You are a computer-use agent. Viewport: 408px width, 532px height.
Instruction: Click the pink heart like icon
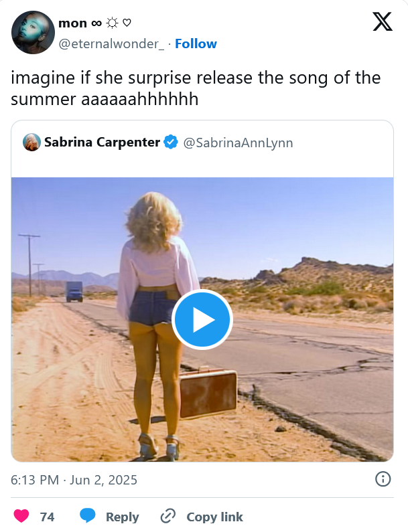pyautogui.click(x=21, y=516)
